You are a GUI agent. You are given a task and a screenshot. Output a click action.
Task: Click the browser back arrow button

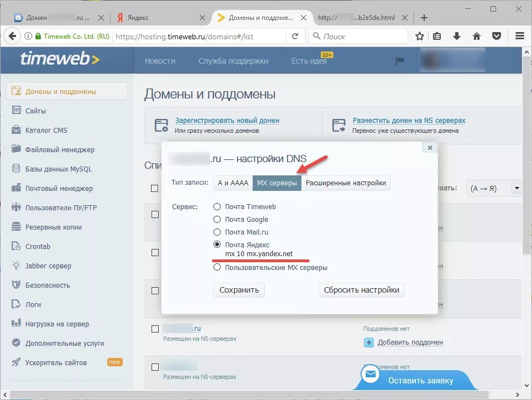coord(12,36)
